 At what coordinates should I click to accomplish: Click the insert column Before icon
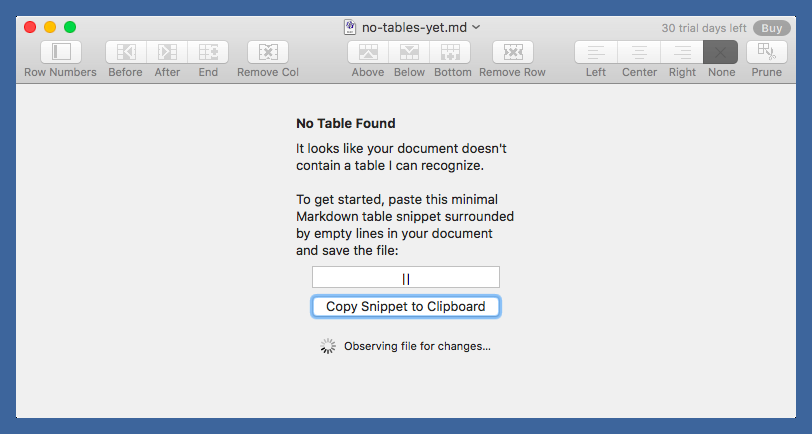[126, 52]
